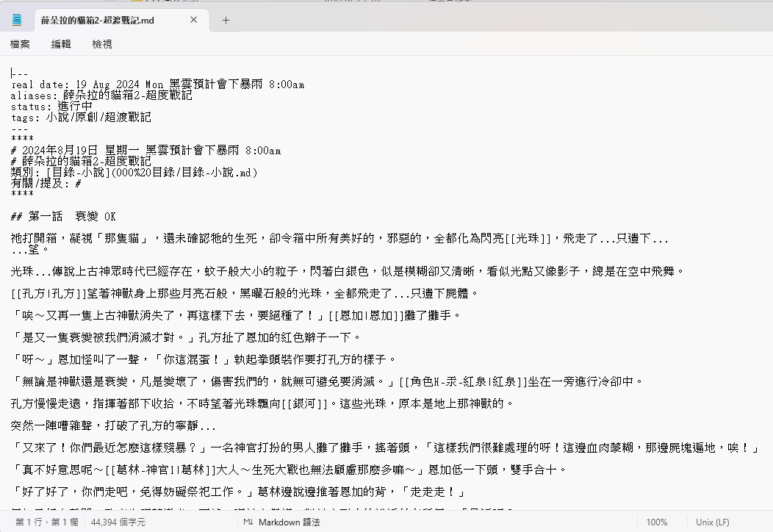773x532 pixels.
Task: Click the 第 1 行，第 1 欄 position indicator
Action: click(x=47, y=522)
